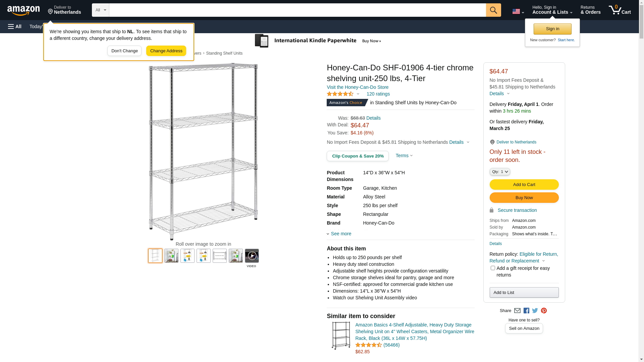
Task: Expand the country flag language selector
Action: tap(518, 12)
